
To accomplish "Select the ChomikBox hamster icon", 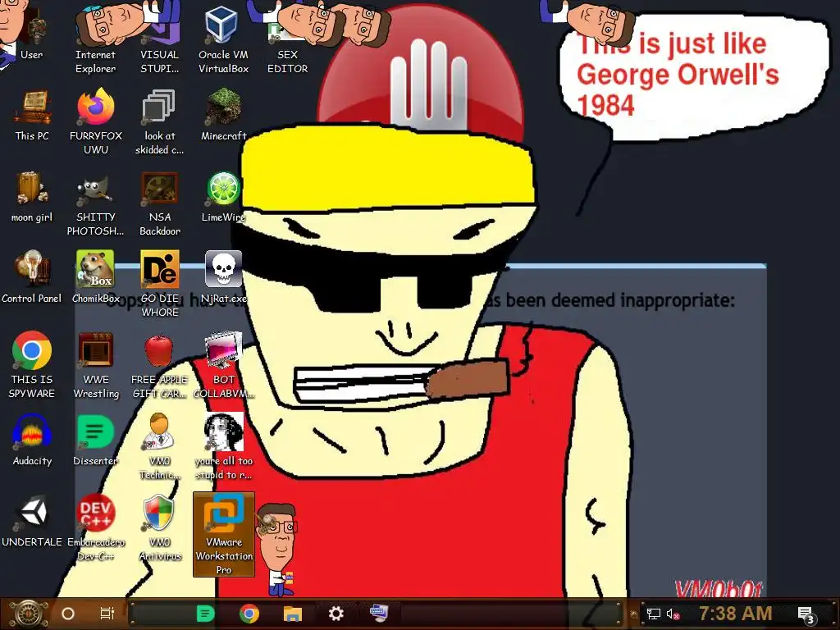I will [96, 278].
